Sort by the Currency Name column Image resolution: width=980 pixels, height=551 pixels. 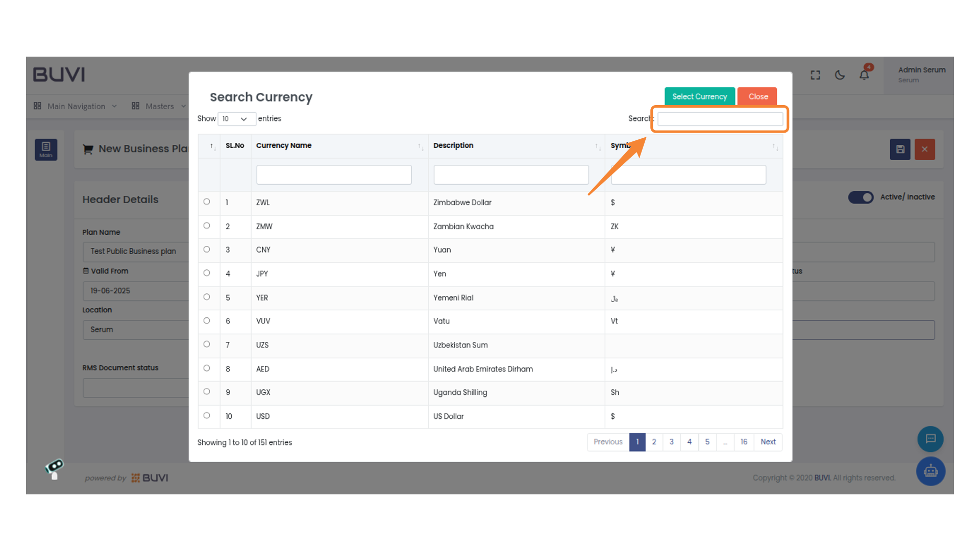284,145
